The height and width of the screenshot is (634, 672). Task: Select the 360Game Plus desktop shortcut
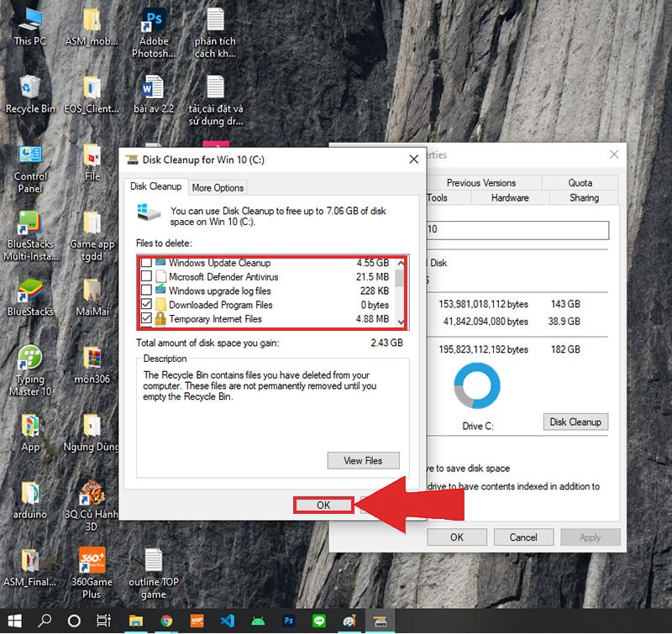(x=92, y=574)
